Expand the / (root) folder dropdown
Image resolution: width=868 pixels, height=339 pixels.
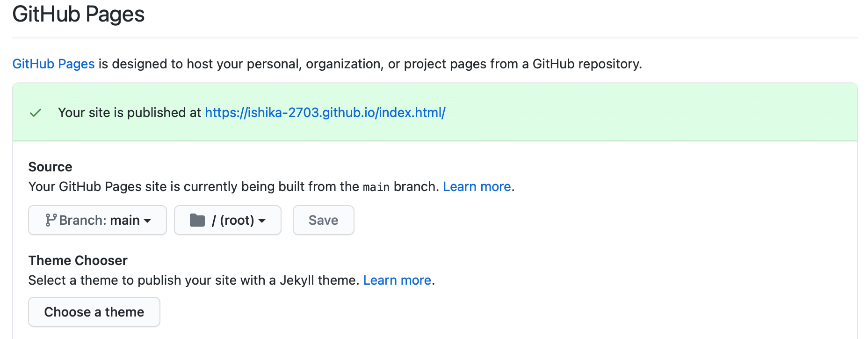(228, 220)
